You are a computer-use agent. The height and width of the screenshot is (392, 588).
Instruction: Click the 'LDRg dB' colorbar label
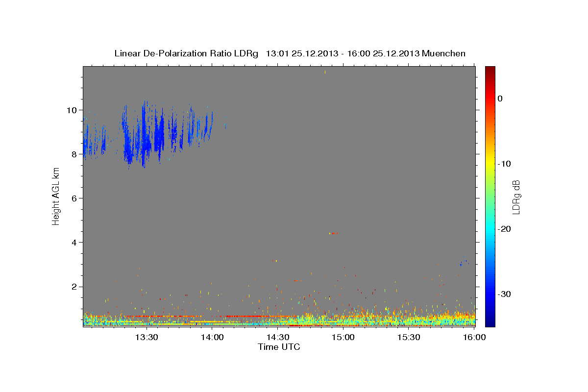click(515, 197)
